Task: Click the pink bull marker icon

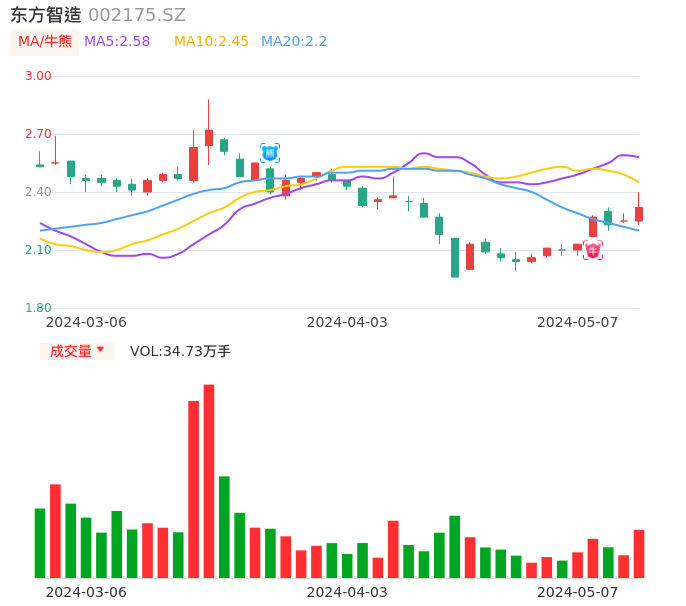Action: 593,250
